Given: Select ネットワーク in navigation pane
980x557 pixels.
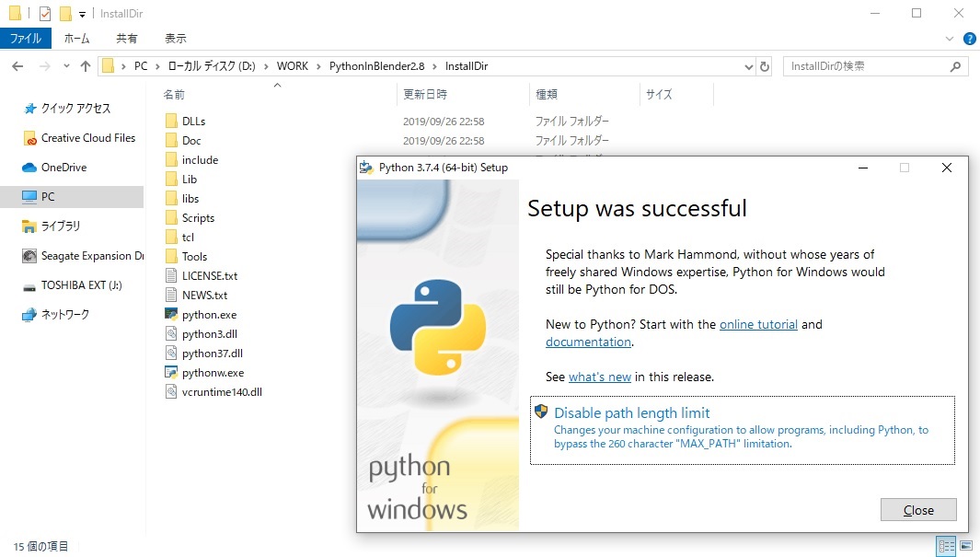Looking at the screenshot, I should [65, 314].
